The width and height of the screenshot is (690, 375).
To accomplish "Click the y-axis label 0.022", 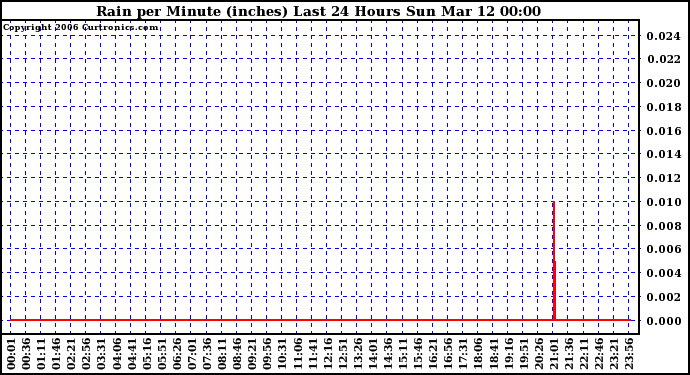I will pyautogui.click(x=664, y=59).
